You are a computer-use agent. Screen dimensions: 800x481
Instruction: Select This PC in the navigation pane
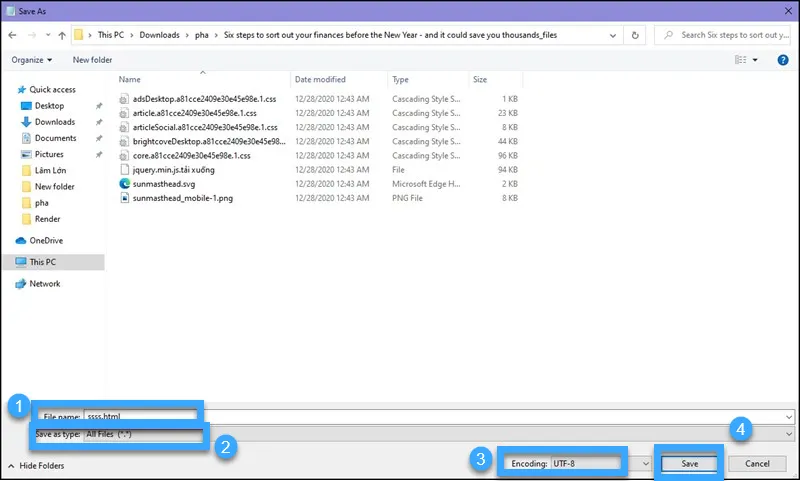[x=43, y=262]
